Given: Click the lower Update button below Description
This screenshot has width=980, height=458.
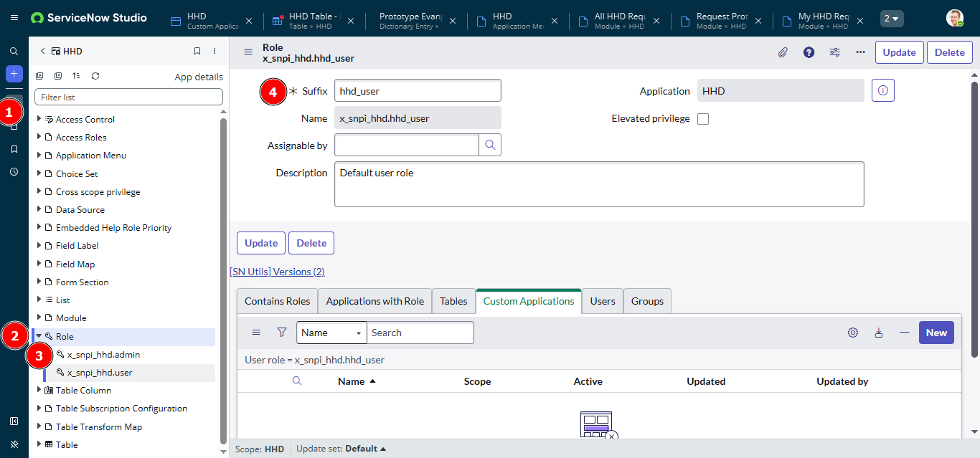Looking at the screenshot, I should point(261,243).
